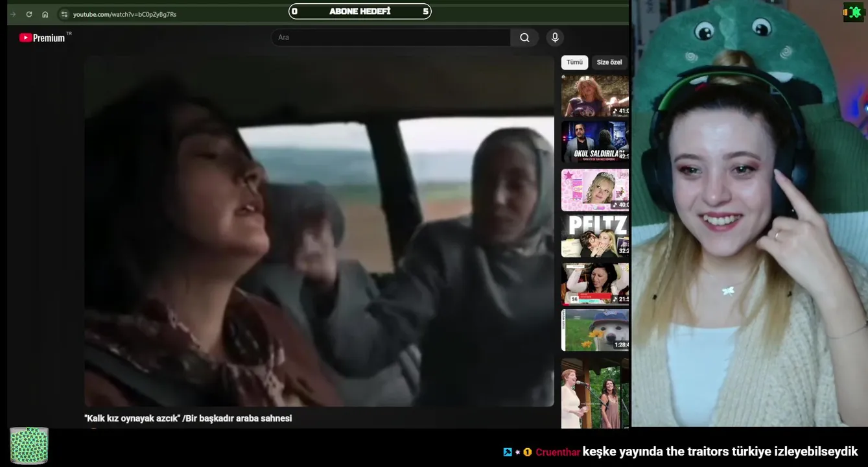Click the youtube.com address bar URL
868x467 pixels.
pyautogui.click(x=124, y=14)
